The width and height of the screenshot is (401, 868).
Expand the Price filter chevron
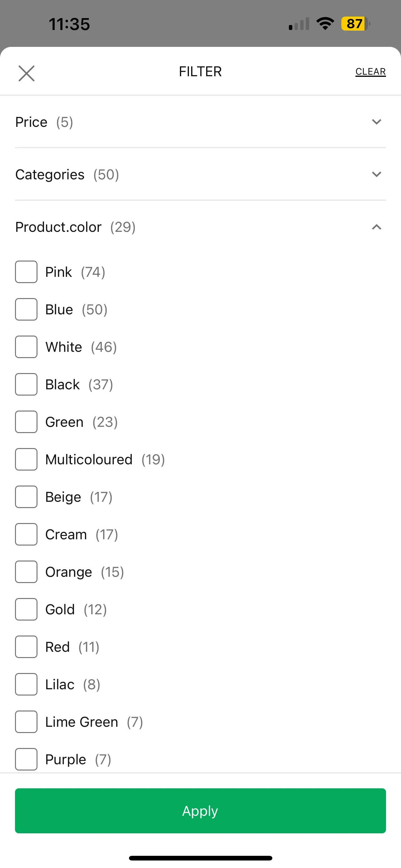tap(376, 122)
